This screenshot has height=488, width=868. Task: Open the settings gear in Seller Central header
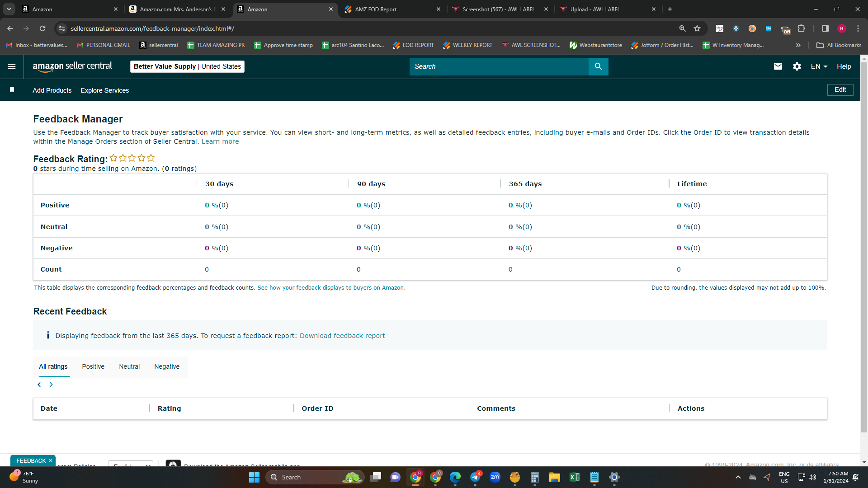point(797,66)
